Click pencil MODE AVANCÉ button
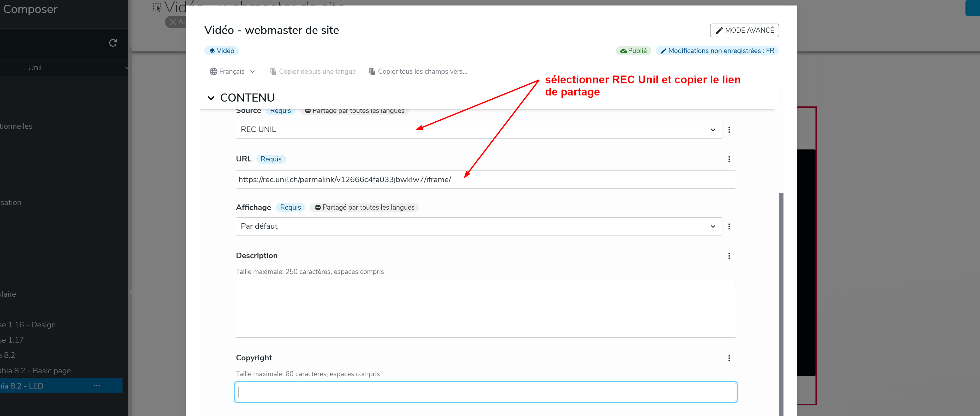The width and height of the screenshot is (980, 416). pyautogui.click(x=744, y=30)
